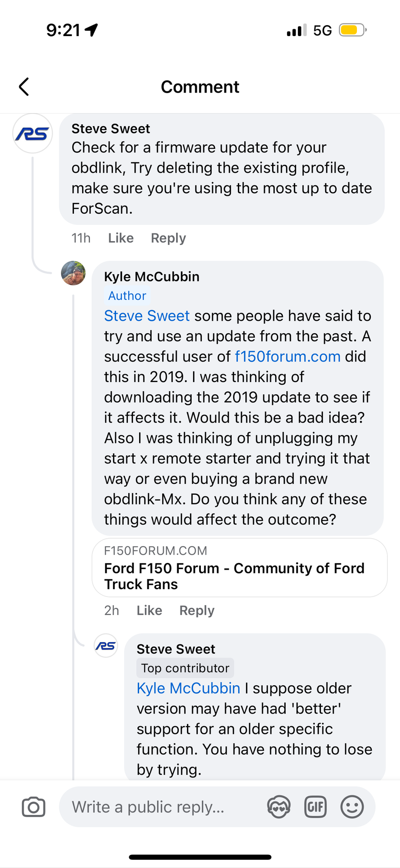
Task: Tap Steve Sweet's RS profile picture at top
Action: tap(33, 134)
